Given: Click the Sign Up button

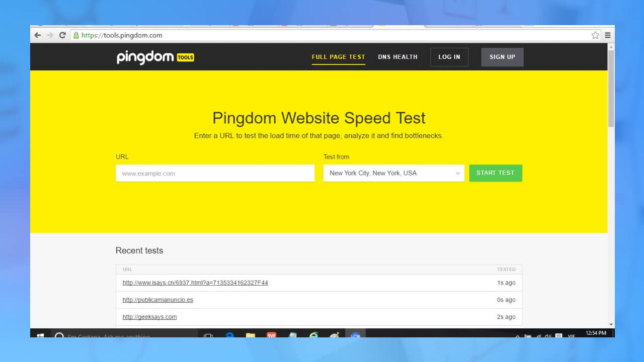Looking at the screenshot, I should [x=502, y=57].
